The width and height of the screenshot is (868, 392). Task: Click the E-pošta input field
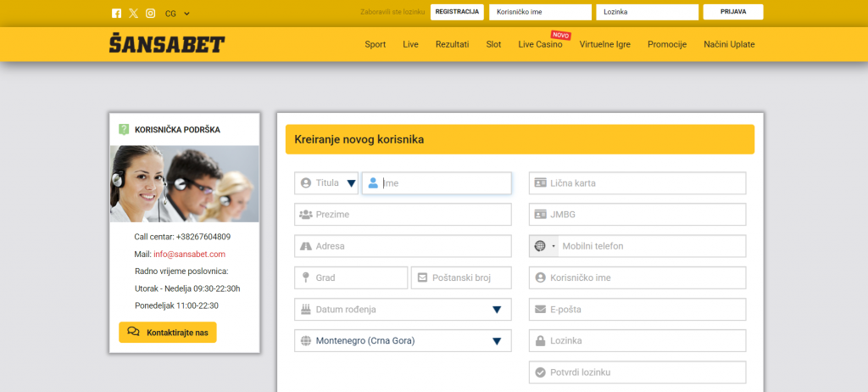(637, 310)
